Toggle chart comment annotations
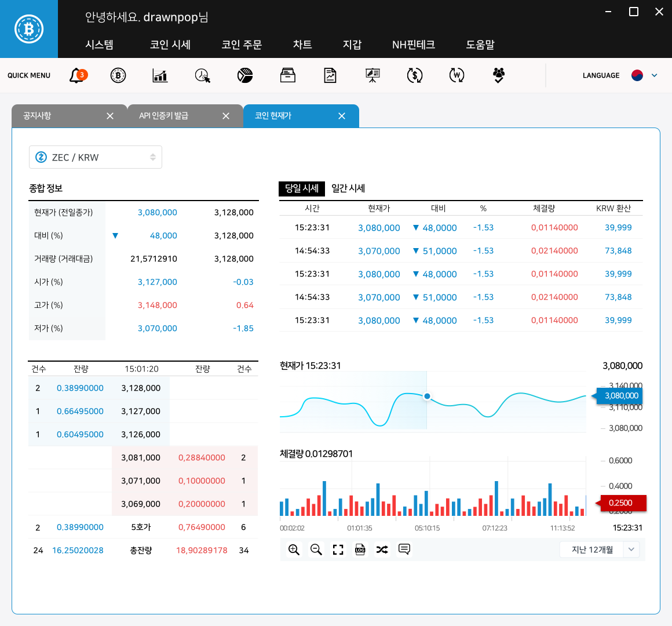This screenshot has height=626, width=672. click(404, 549)
